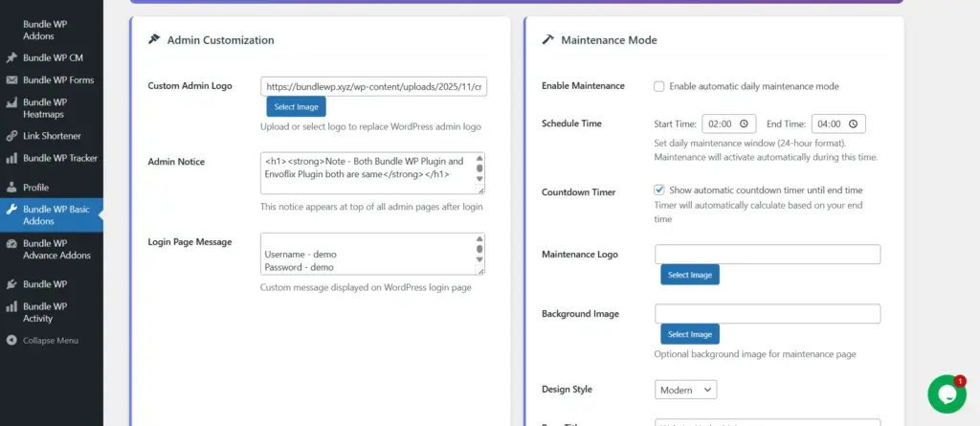Click the Link Shortener chain icon
The image size is (980, 426).
pyautogui.click(x=11, y=136)
